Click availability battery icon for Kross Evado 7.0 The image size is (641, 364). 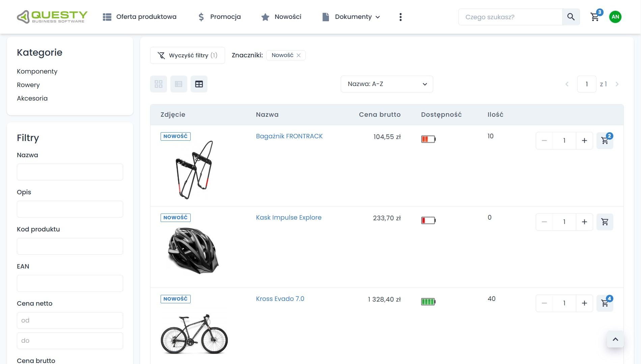(x=428, y=302)
